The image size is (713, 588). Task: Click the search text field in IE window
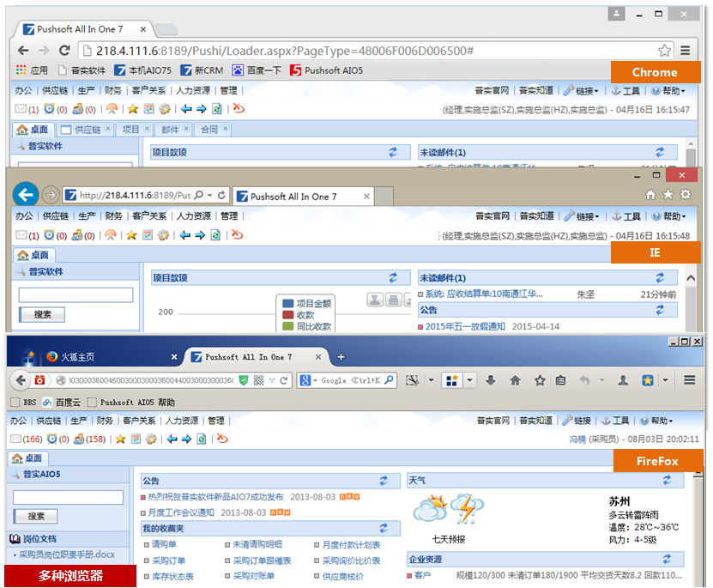pos(76,295)
